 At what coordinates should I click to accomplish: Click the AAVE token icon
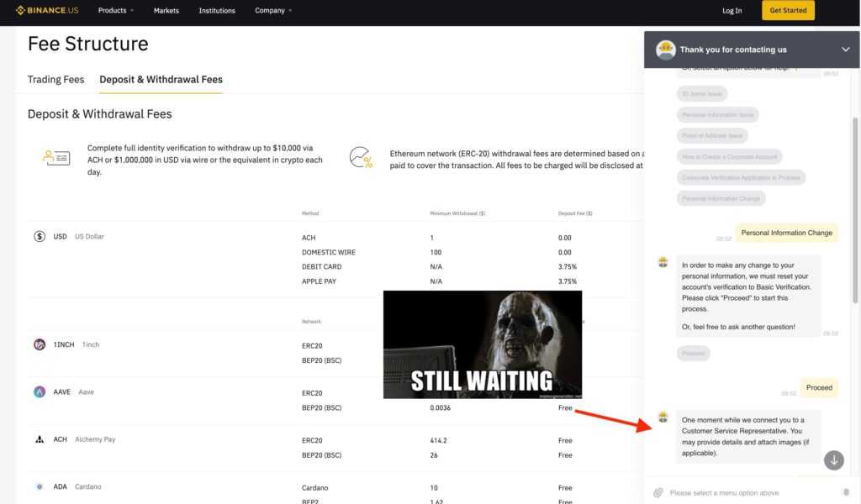coord(40,391)
